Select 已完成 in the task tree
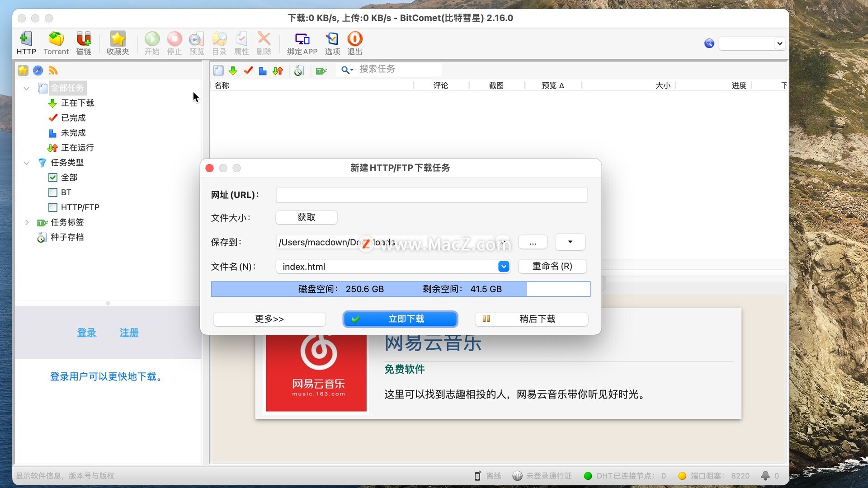This screenshot has height=488, width=868. pos(73,118)
